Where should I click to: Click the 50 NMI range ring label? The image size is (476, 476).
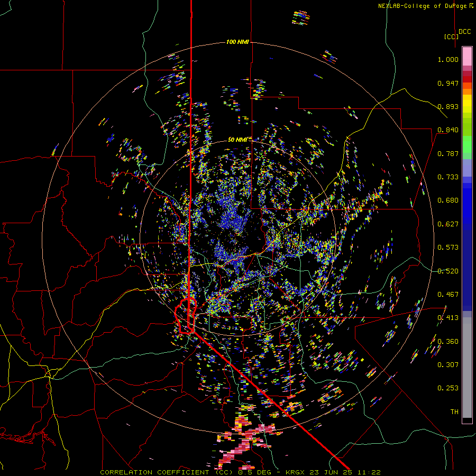point(237,140)
